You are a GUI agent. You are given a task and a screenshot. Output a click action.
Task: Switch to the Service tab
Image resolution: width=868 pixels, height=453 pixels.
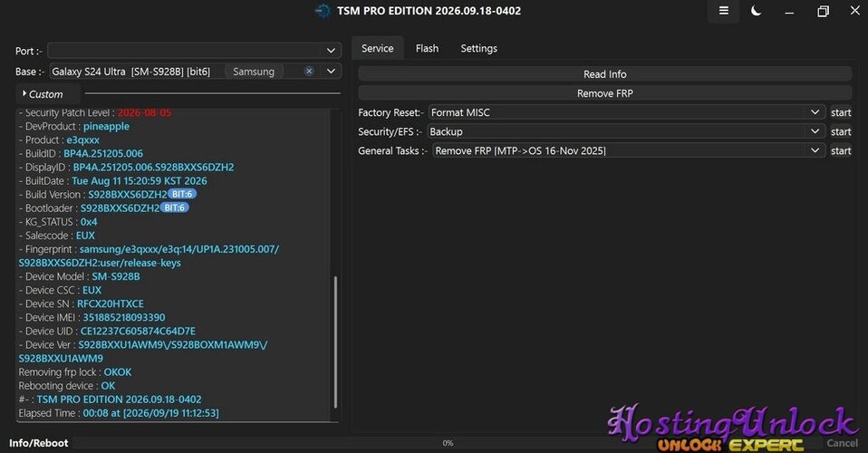(378, 48)
